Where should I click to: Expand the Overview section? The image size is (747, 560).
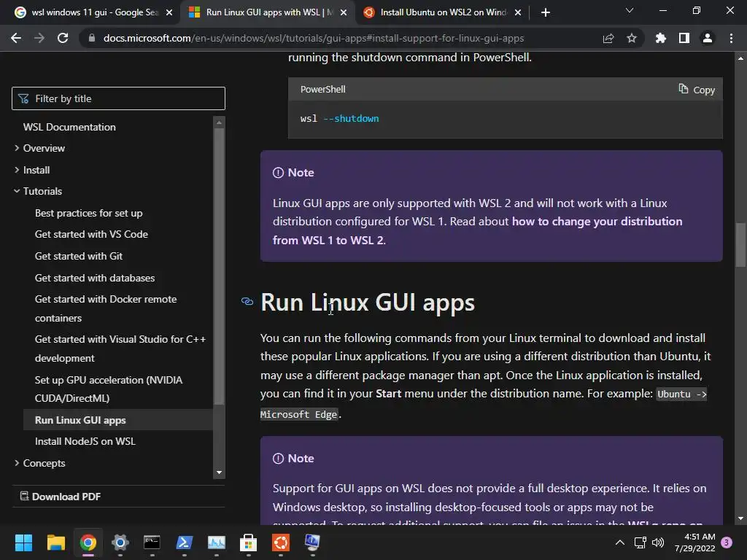coord(39,148)
